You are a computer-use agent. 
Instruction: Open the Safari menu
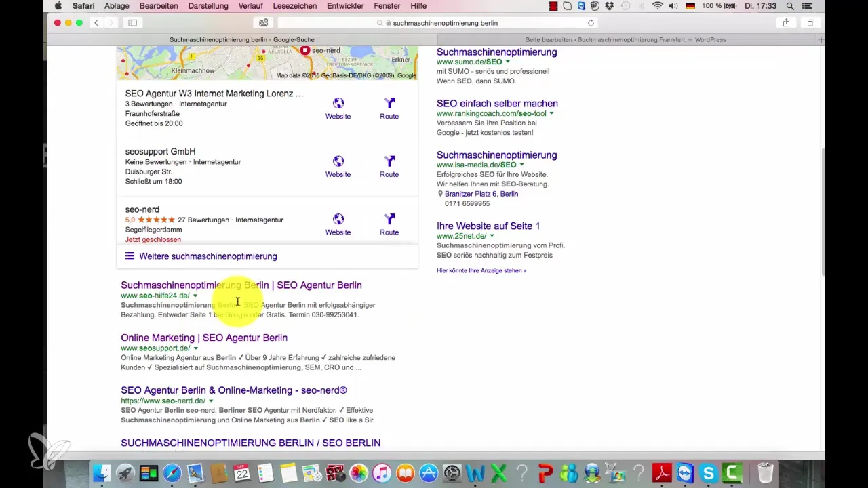(83, 6)
